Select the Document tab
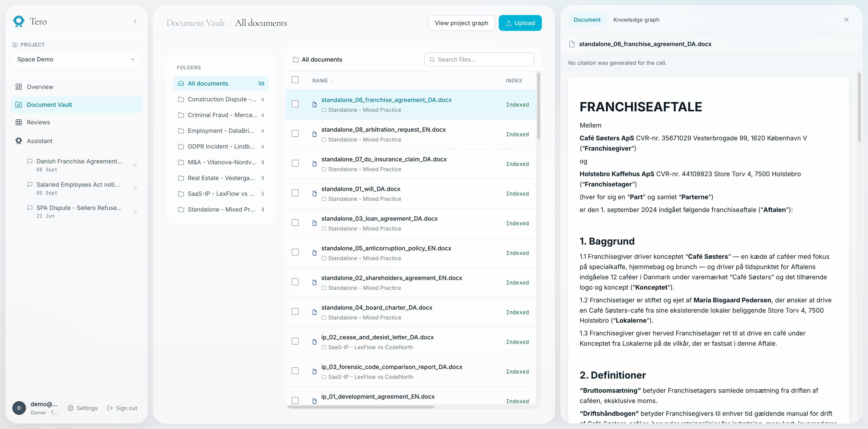Screen dimensions: 868x429 (587, 20)
